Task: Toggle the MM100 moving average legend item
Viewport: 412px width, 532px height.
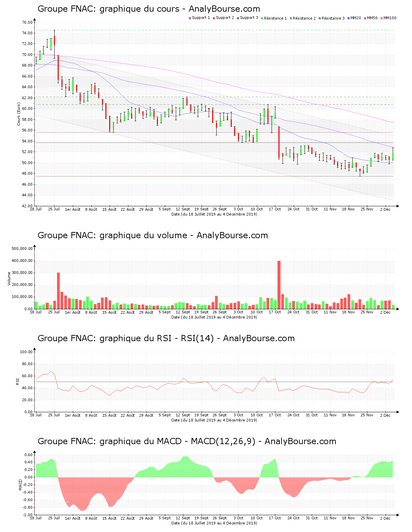Action: click(388, 18)
